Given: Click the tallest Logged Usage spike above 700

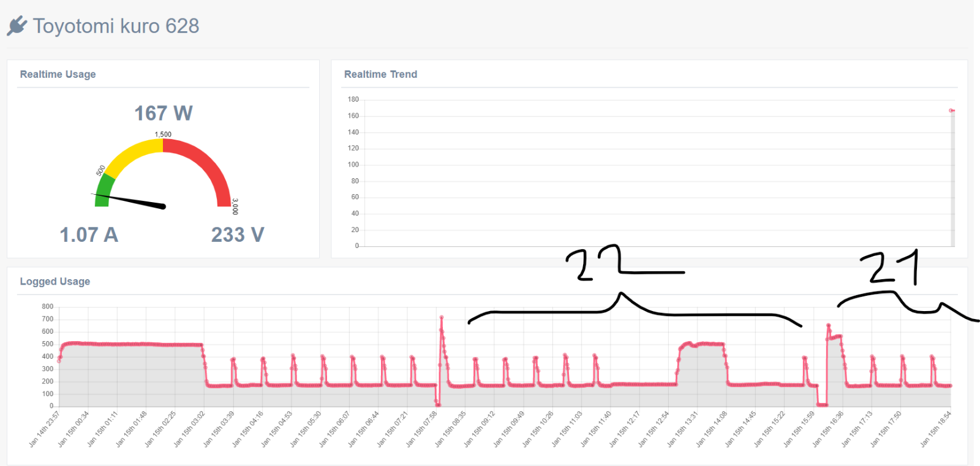Looking at the screenshot, I should [x=441, y=317].
